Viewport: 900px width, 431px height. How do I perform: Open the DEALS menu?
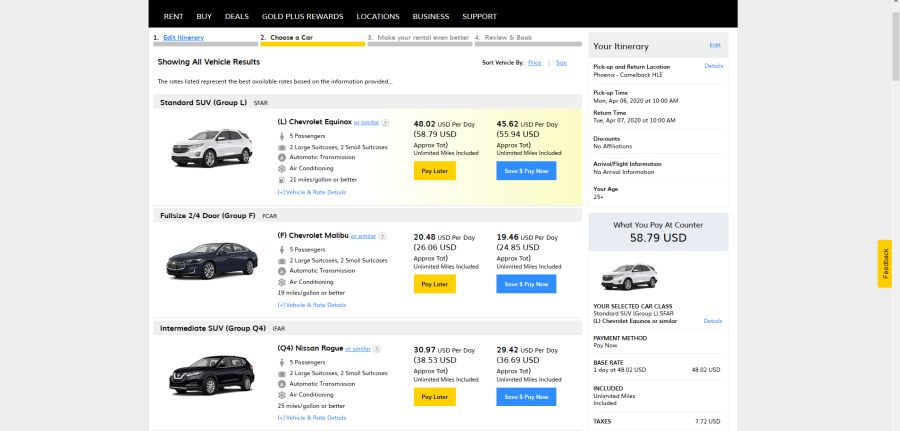click(236, 16)
